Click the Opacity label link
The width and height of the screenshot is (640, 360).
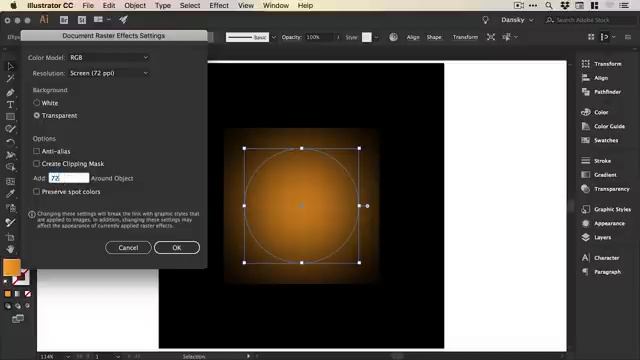click(x=291, y=37)
